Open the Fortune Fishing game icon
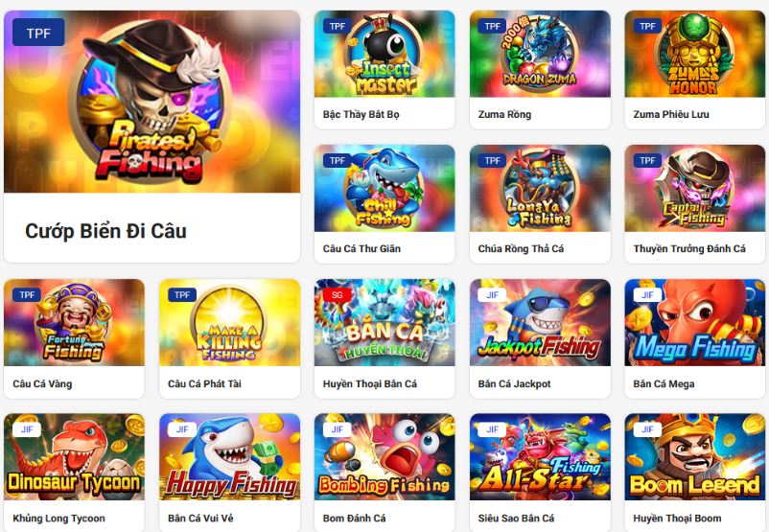Screen dimensions: 769x532 (x=74, y=323)
